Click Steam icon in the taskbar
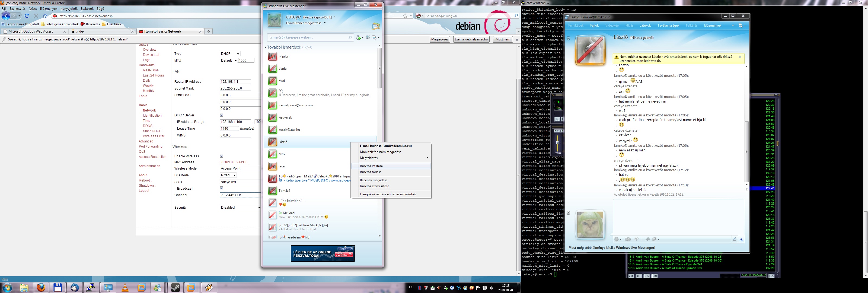 click(x=175, y=288)
